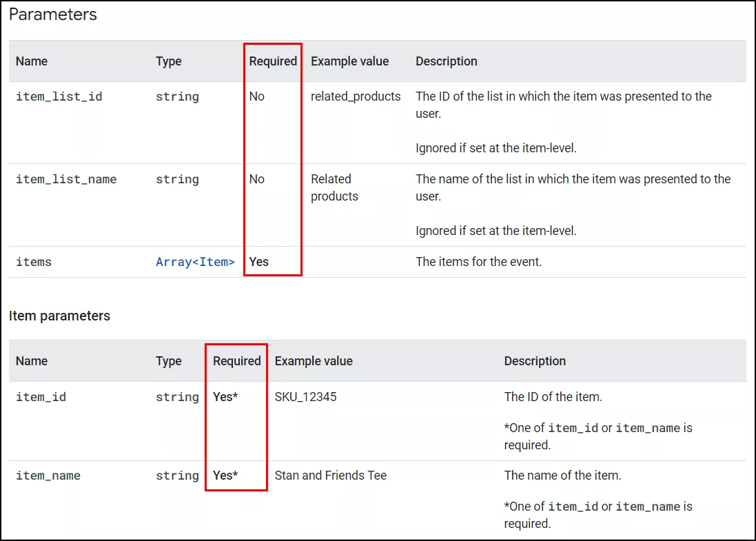
Task: Click the Required header in Parameters table
Action: 273,61
